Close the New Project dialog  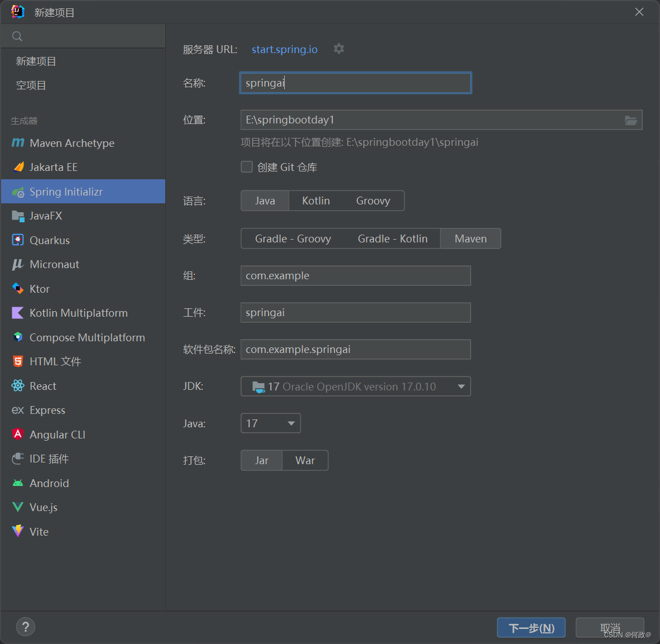tap(639, 12)
